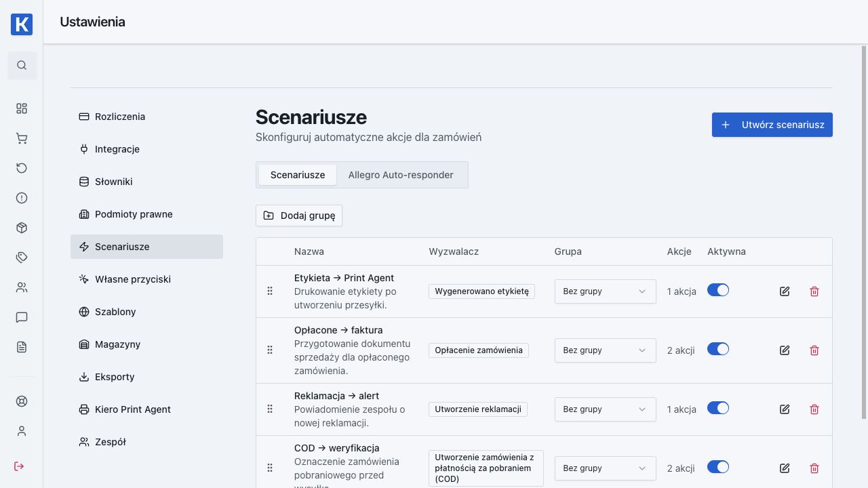The image size is (868, 488).
Task: Click the Utworzenie reklamacji trigger badge
Action: [478, 409]
